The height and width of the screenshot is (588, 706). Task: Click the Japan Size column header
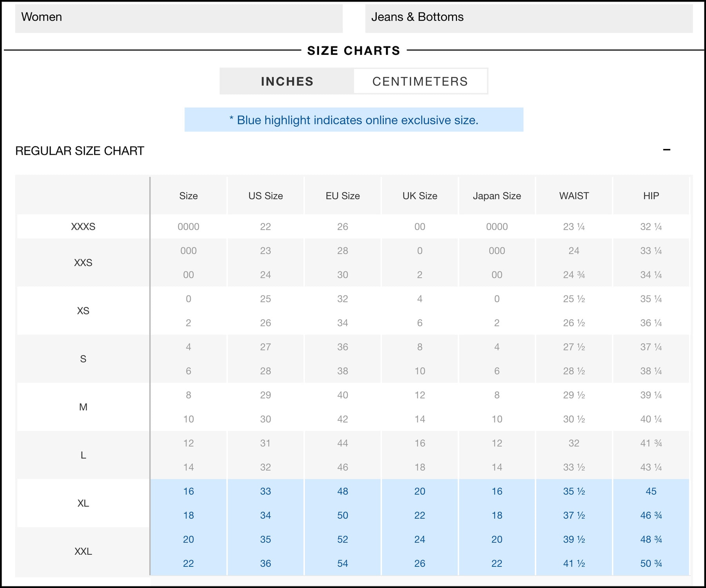(x=497, y=196)
